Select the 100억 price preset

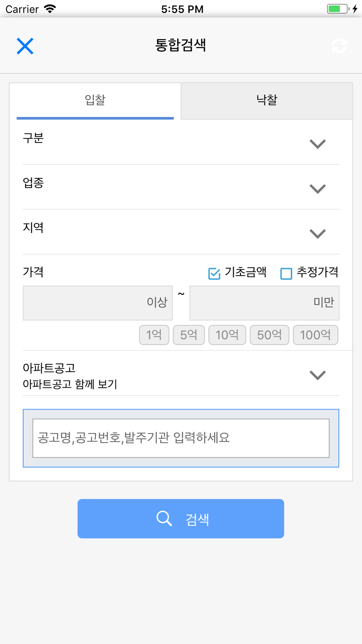(x=316, y=335)
